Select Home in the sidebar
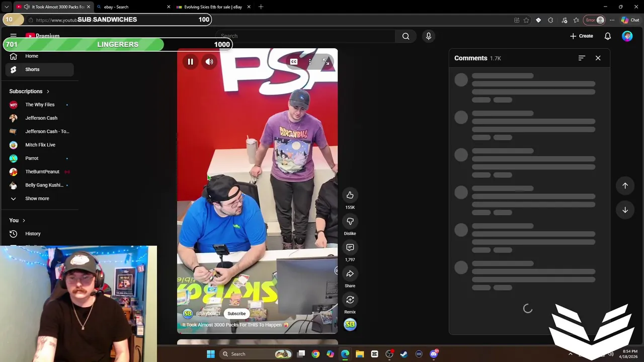Screen dimensions: 644x362 (x=39, y=56)
